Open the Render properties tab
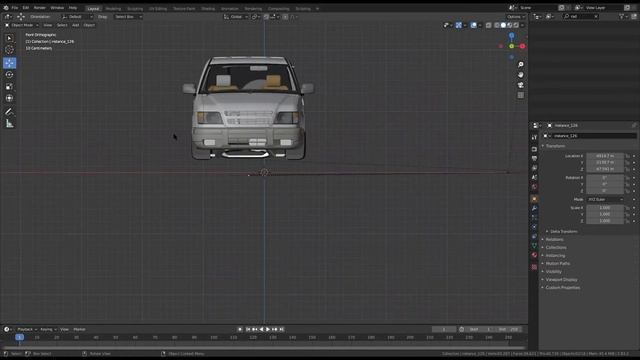This screenshot has width=640, height=360. click(534, 149)
